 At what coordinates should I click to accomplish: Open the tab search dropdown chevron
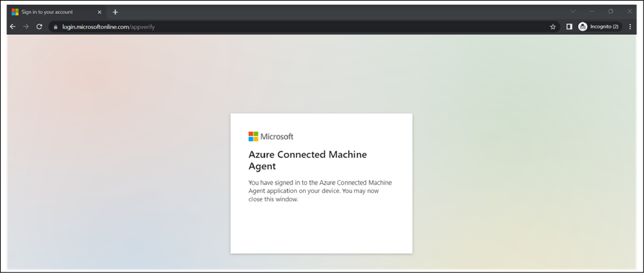click(573, 12)
